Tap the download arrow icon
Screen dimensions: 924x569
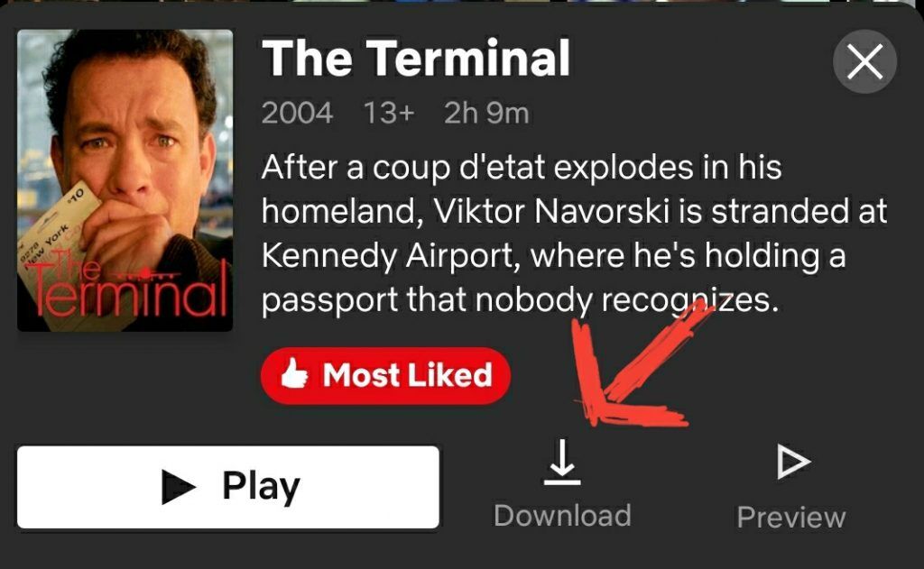562,462
